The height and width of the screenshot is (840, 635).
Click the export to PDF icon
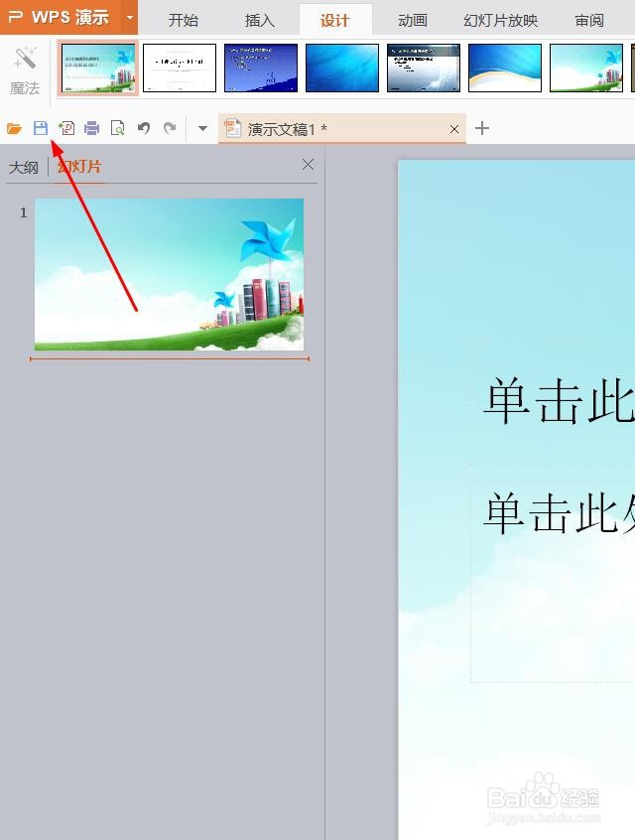(x=66, y=128)
